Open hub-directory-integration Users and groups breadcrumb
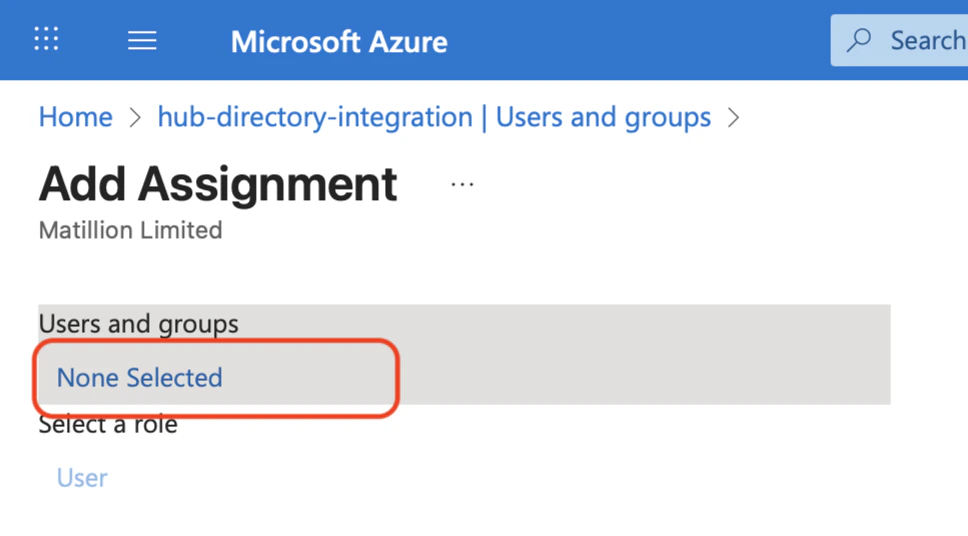This screenshot has height=536, width=968. [x=434, y=117]
